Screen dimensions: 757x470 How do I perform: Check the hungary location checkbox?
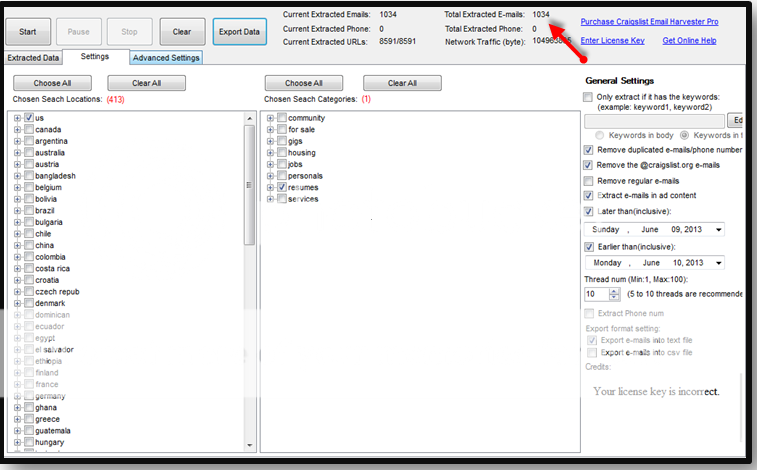(x=29, y=442)
